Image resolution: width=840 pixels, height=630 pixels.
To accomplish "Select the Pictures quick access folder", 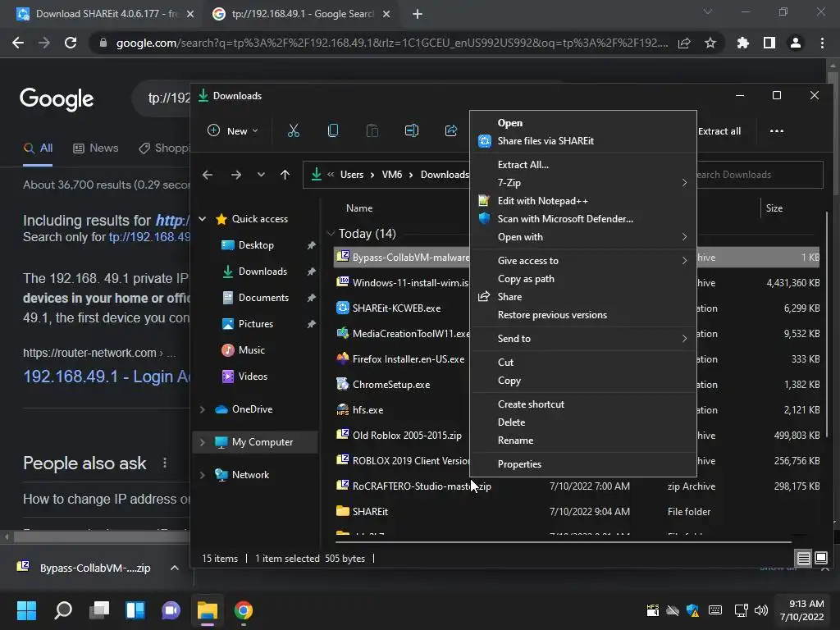I will coord(256,323).
